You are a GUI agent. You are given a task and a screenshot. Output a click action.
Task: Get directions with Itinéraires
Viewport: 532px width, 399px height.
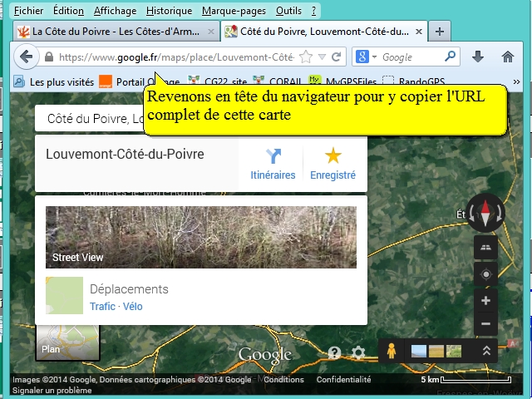pos(273,165)
